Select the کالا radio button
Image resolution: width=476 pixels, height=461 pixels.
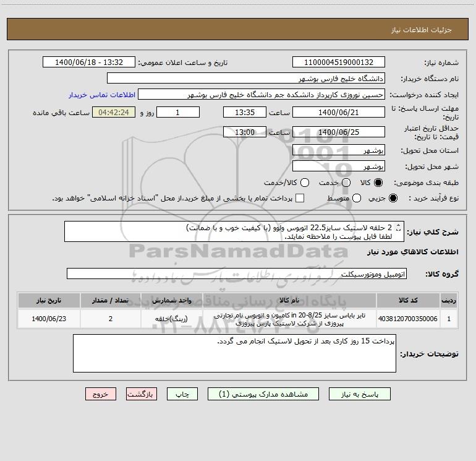click(378, 183)
